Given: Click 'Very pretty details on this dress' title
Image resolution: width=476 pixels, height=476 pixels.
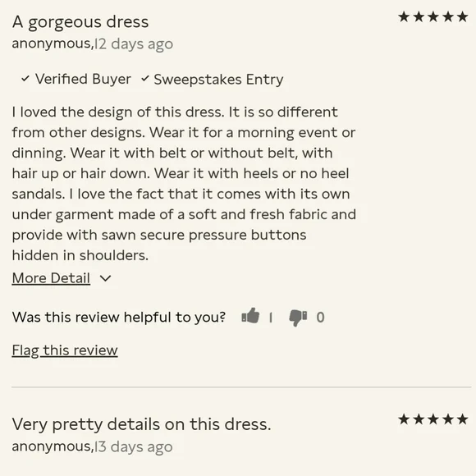Looking at the screenshot, I should [x=141, y=424].
